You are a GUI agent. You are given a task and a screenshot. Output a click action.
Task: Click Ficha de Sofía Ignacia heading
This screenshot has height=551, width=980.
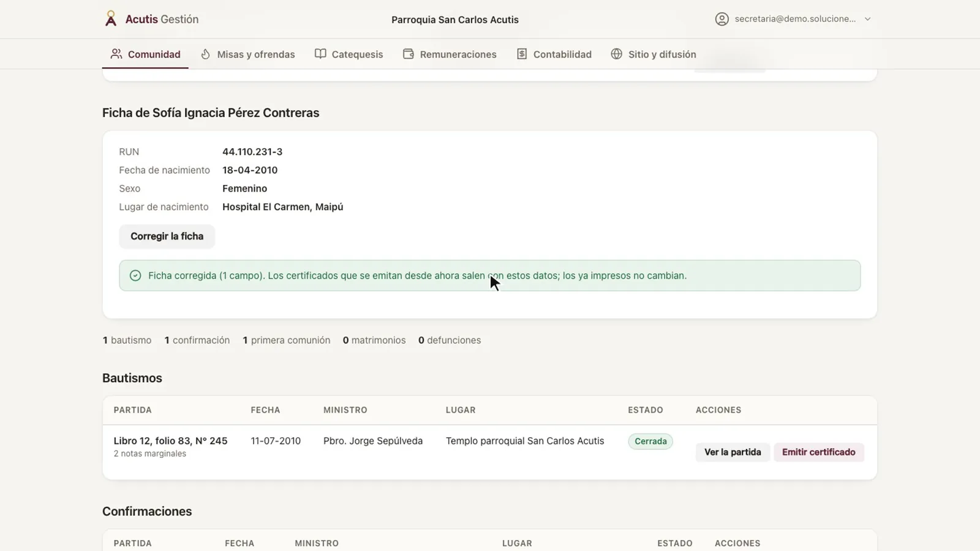pos(211,113)
